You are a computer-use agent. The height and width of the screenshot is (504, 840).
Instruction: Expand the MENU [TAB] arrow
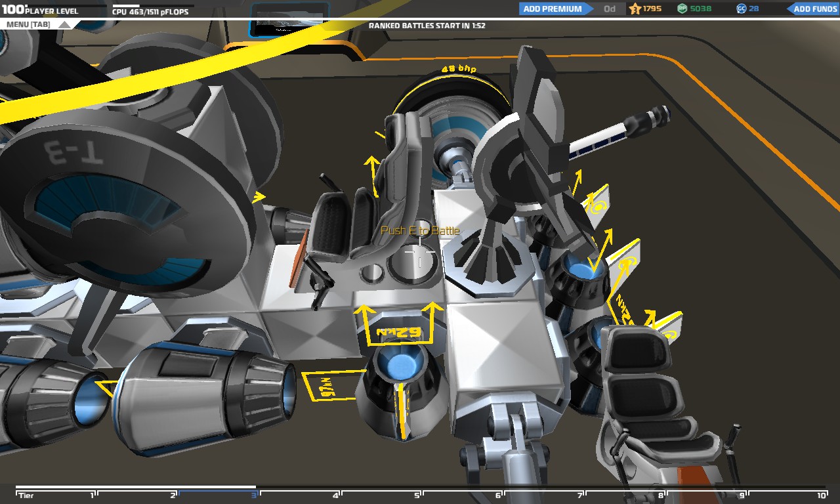(64, 24)
